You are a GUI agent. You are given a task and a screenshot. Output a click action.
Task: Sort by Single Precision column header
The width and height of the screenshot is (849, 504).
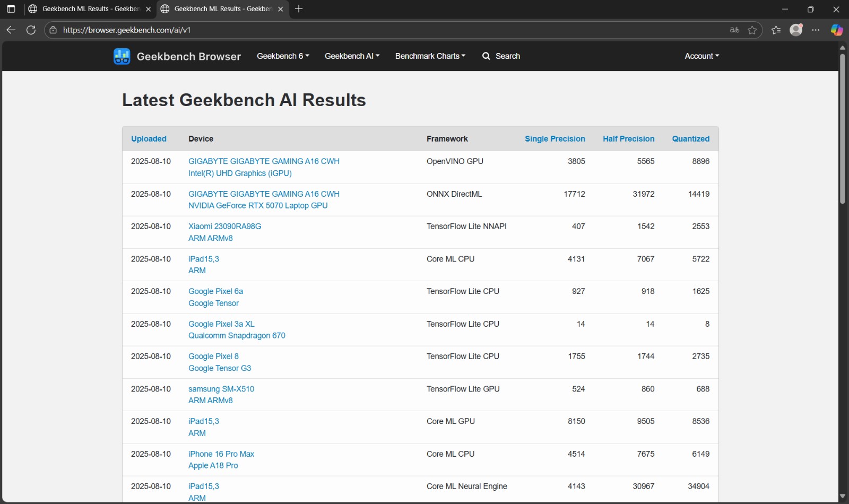click(555, 139)
